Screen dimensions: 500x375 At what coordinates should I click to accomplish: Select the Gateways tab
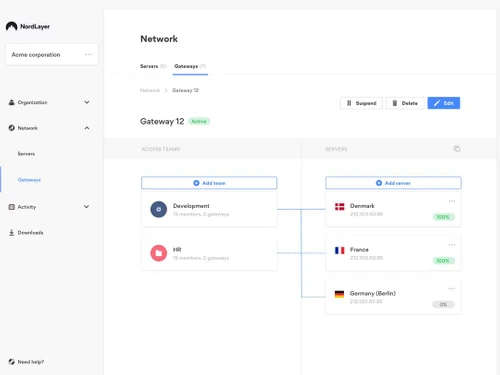point(190,66)
